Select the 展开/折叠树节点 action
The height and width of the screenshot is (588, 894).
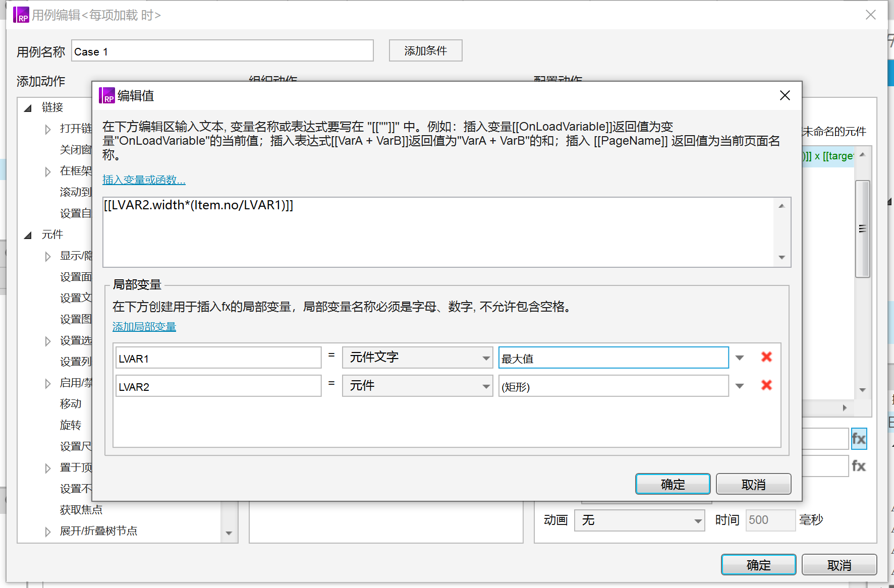[x=98, y=531]
